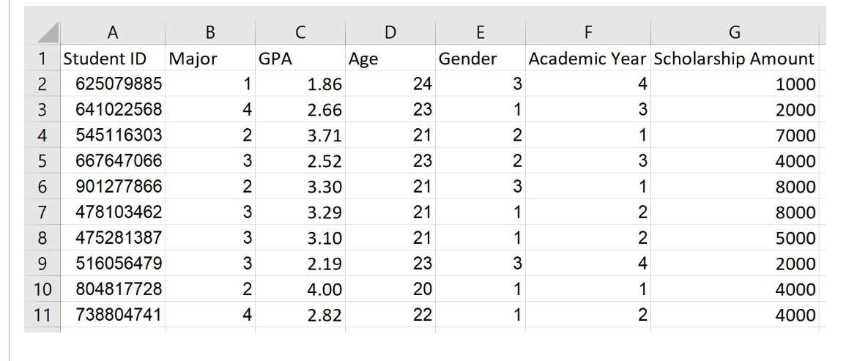Select column C header
The width and height of the screenshot is (868, 361).
pyautogui.click(x=300, y=32)
